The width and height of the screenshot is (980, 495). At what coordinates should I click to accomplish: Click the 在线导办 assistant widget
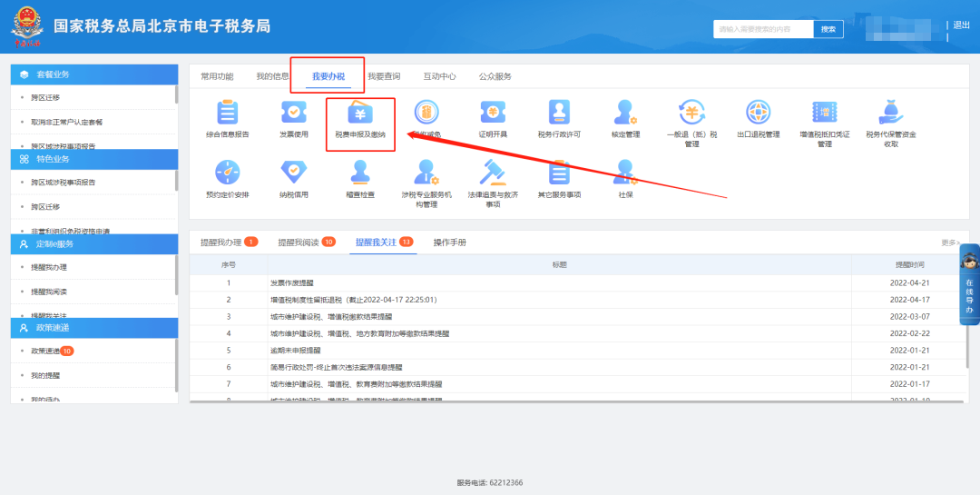969,284
